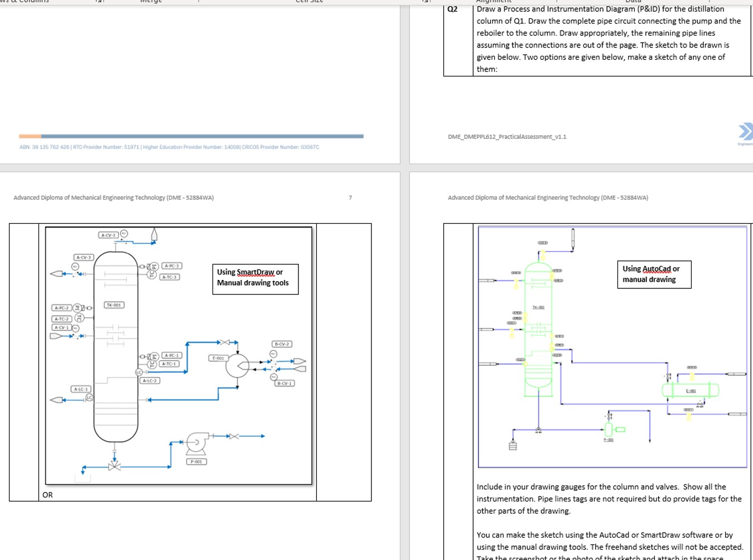The height and width of the screenshot is (560, 753).
Task: Click the "E-001" tag in SmartDraw diagram
Action: (x=218, y=358)
